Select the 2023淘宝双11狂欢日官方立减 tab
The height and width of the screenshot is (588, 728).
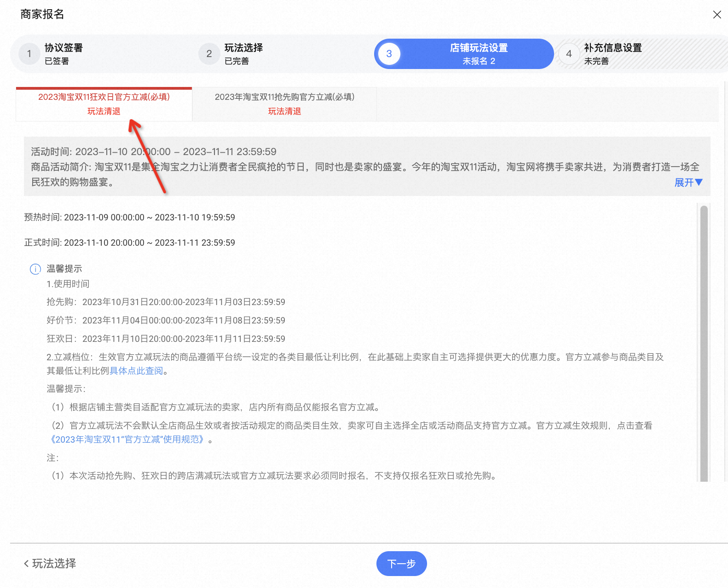(x=104, y=104)
